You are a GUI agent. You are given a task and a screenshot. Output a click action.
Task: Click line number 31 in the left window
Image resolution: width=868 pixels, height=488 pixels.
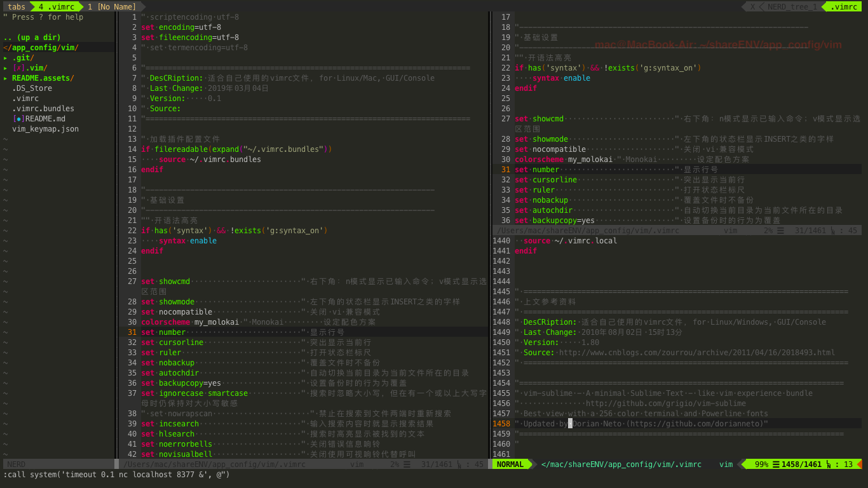pyautogui.click(x=132, y=332)
